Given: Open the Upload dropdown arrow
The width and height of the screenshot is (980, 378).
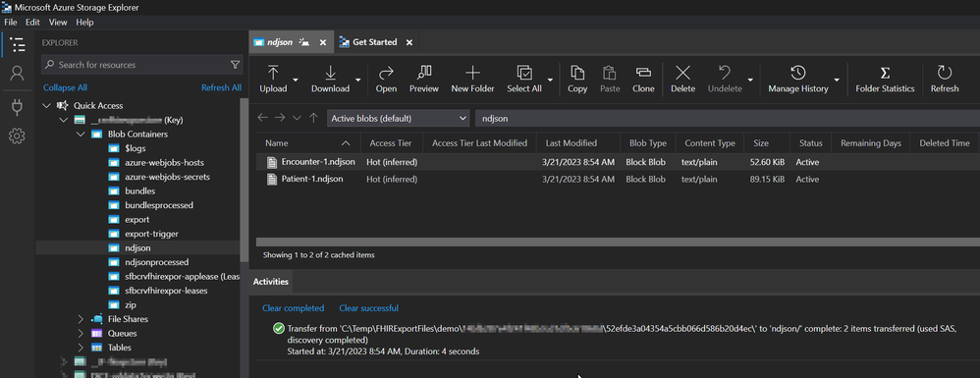Looking at the screenshot, I should tap(295, 80).
